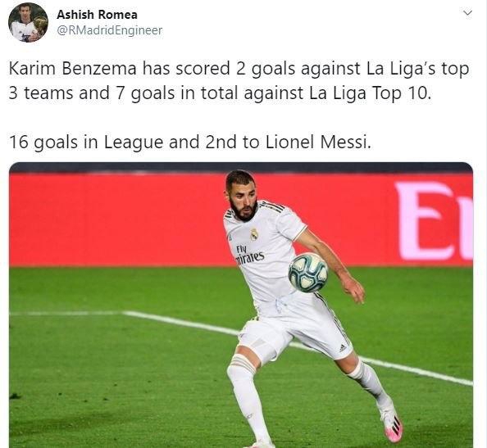Screen dimensions: 487x448
Task: Click the pink letter E on billboard
Action: [x=421, y=220]
